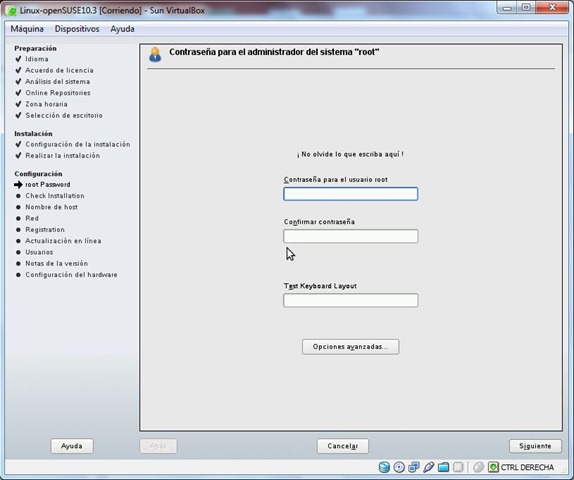Click Análisis del sistema step
Screen dimensions: 574x480
coord(57,82)
